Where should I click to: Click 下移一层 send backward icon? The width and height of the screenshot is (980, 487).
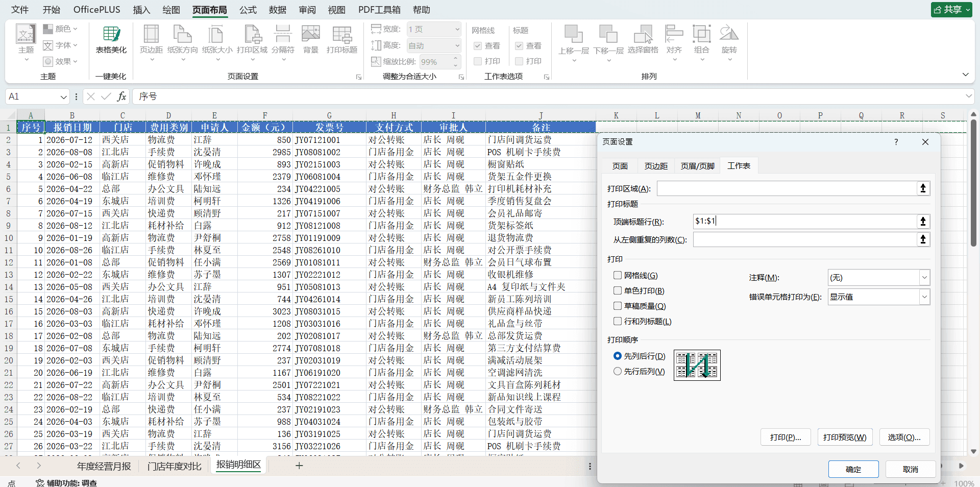tap(608, 34)
